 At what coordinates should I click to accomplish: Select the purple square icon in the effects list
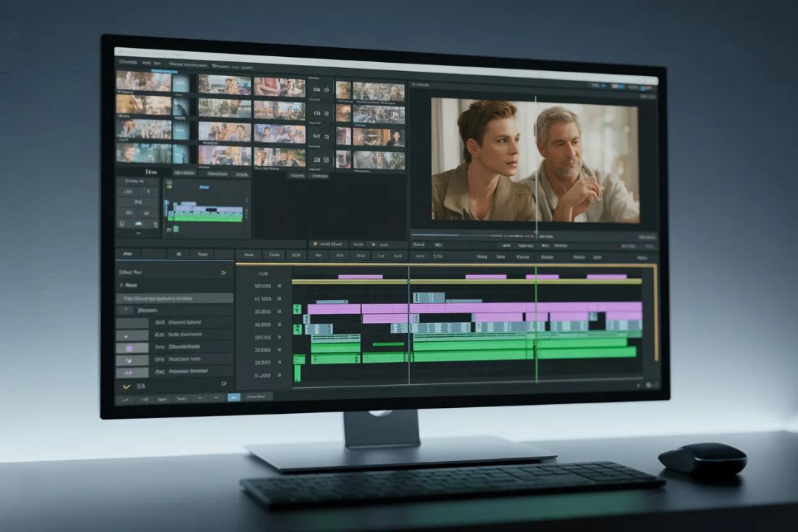[x=131, y=347]
